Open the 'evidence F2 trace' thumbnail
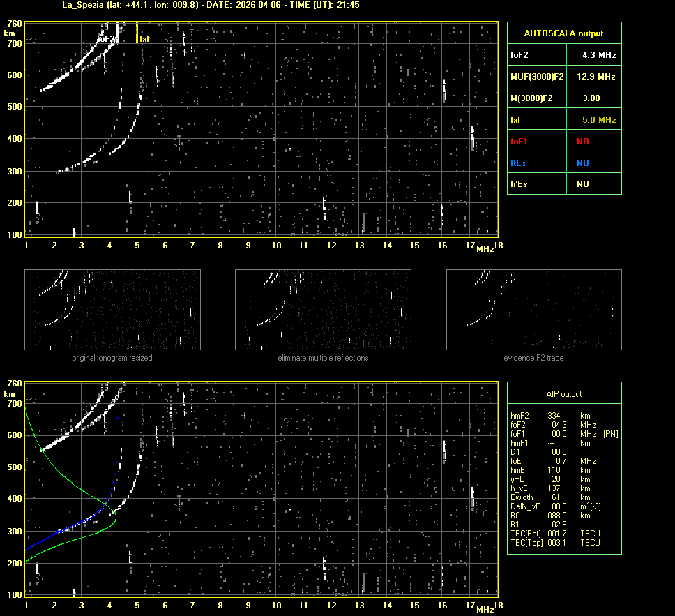Image resolution: width=675 pixels, height=616 pixels. (533, 309)
